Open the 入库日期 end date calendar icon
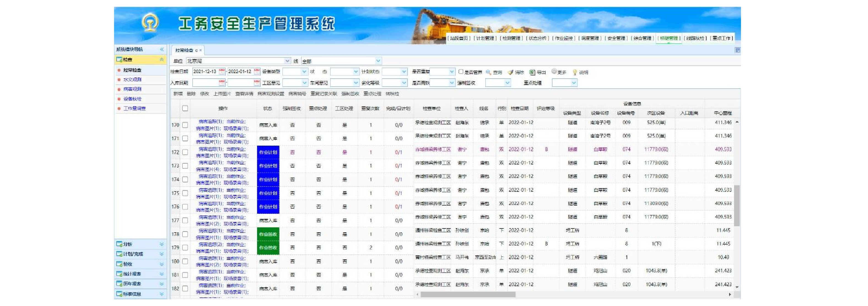868x306 pixels. coord(257,83)
